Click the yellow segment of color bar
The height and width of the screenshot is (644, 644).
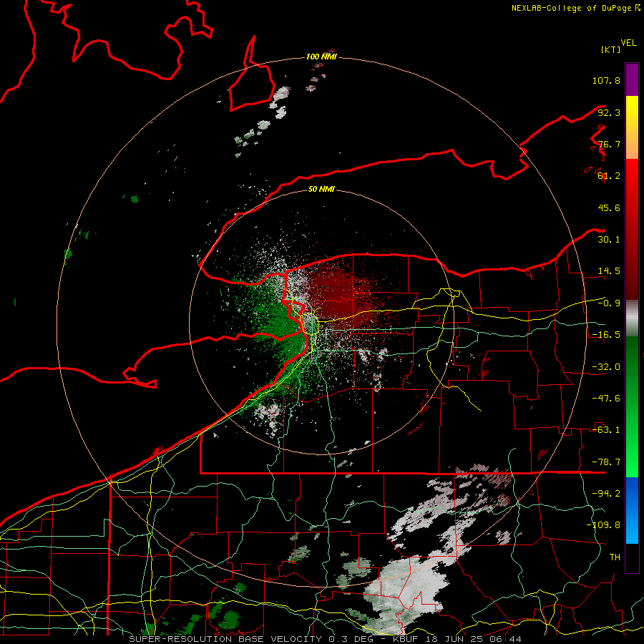(x=632, y=112)
